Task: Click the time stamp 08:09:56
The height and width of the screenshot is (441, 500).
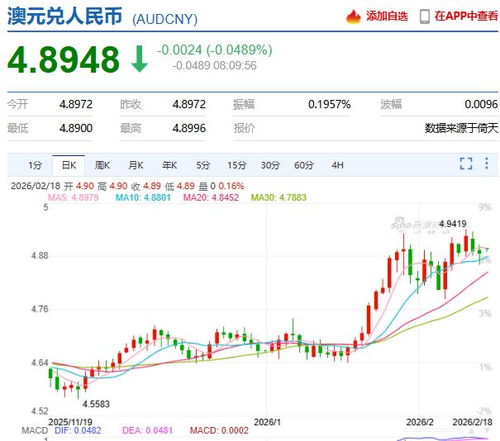Action: click(x=235, y=65)
